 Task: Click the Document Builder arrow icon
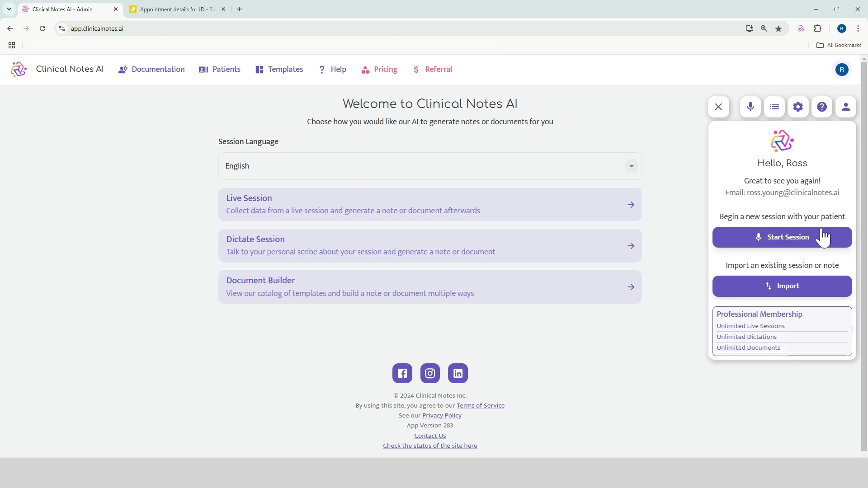coord(631,287)
